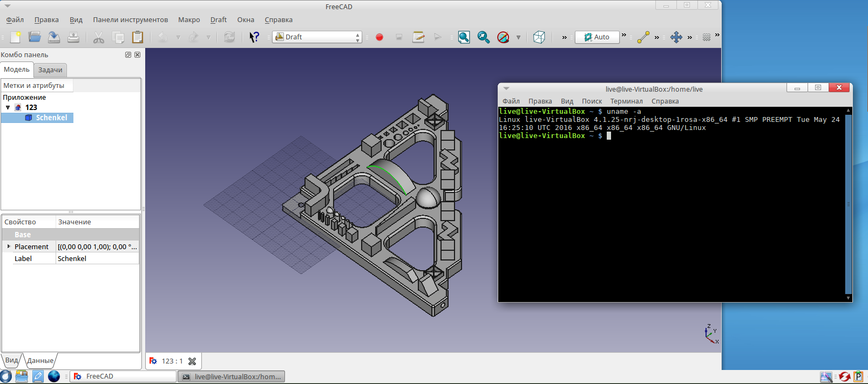Close the 123 : 1 document tab
868x384 pixels.
click(x=192, y=361)
